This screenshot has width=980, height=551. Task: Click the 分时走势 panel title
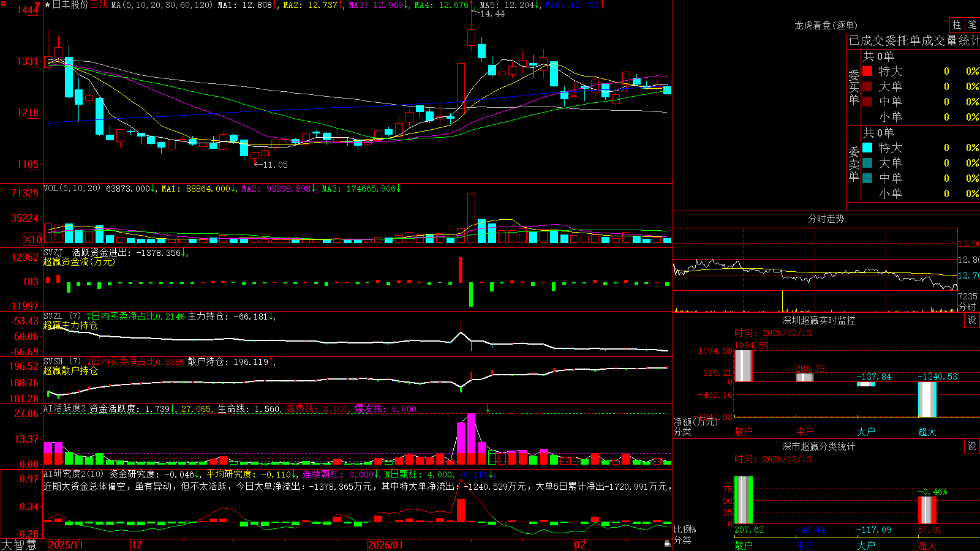coord(826,219)
